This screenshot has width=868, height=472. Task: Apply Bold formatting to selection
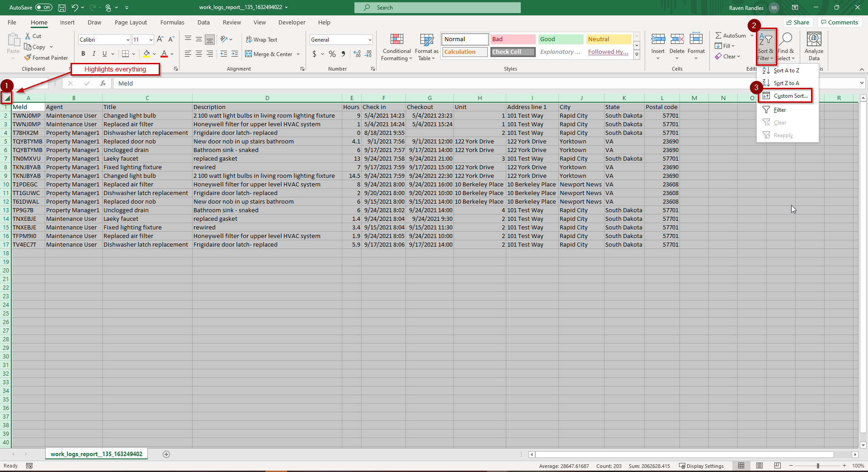[x=83, y=54]
